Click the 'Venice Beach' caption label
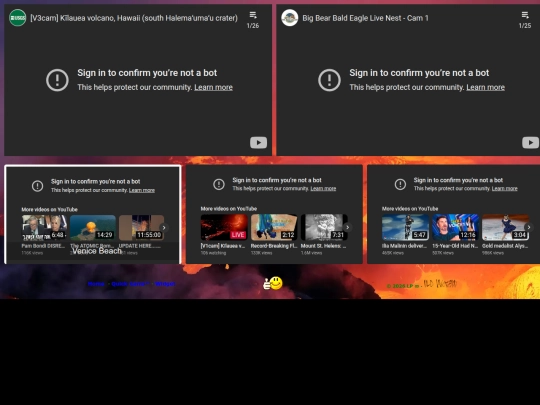 97,251
